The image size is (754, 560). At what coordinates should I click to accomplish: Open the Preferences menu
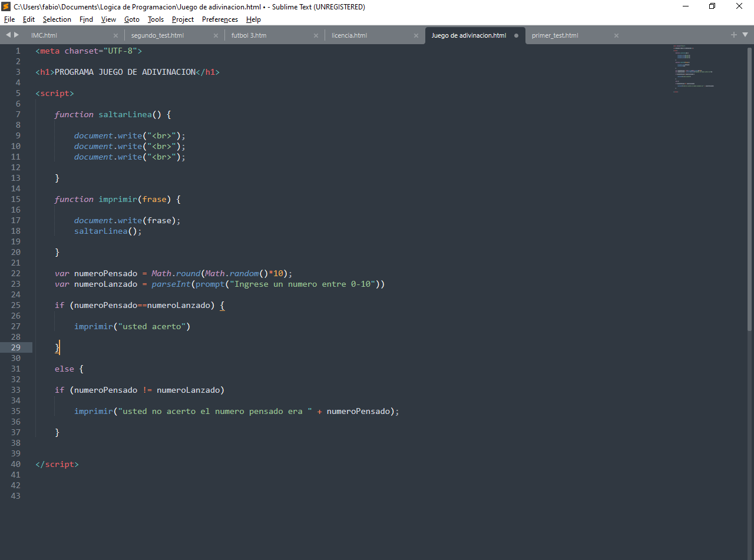coord(220,19)
